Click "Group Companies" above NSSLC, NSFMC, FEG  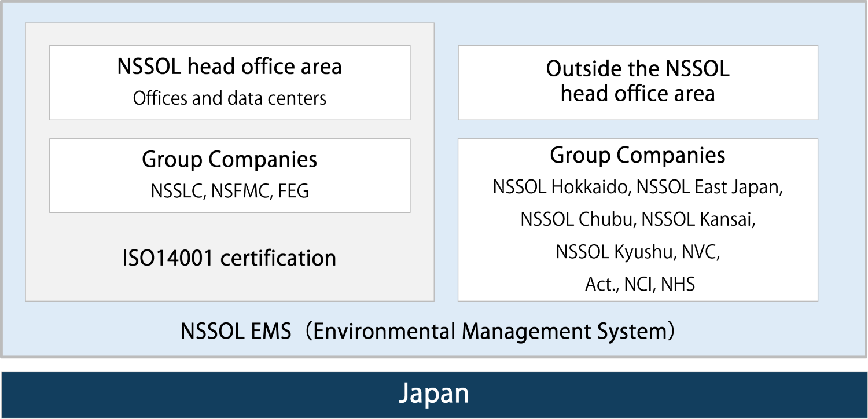[230, 159]
